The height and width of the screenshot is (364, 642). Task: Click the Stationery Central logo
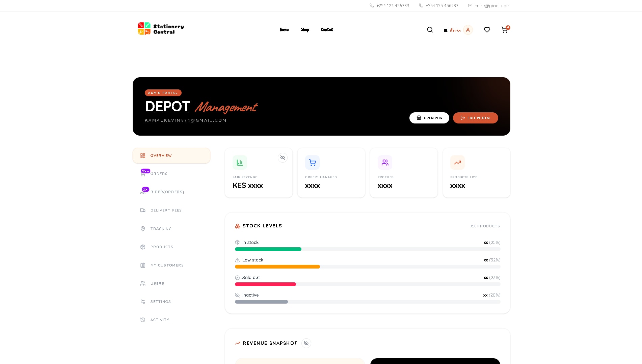click(x=161, y=29)
